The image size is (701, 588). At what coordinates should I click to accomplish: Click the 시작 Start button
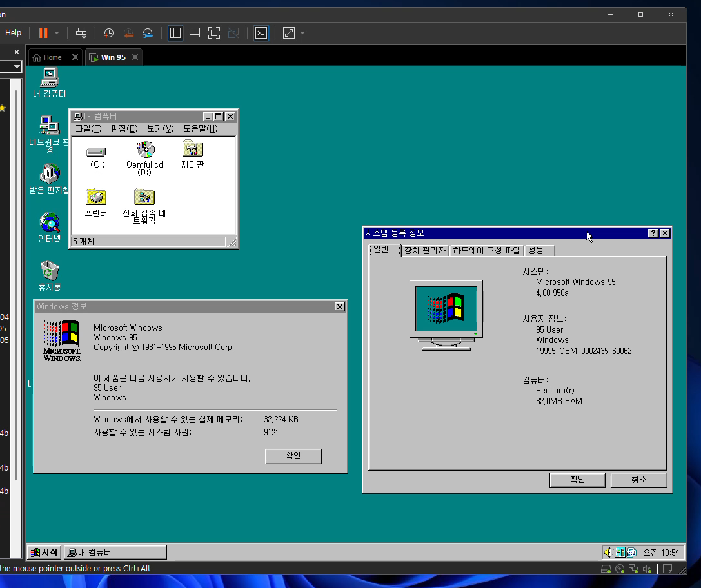(44, 553)
